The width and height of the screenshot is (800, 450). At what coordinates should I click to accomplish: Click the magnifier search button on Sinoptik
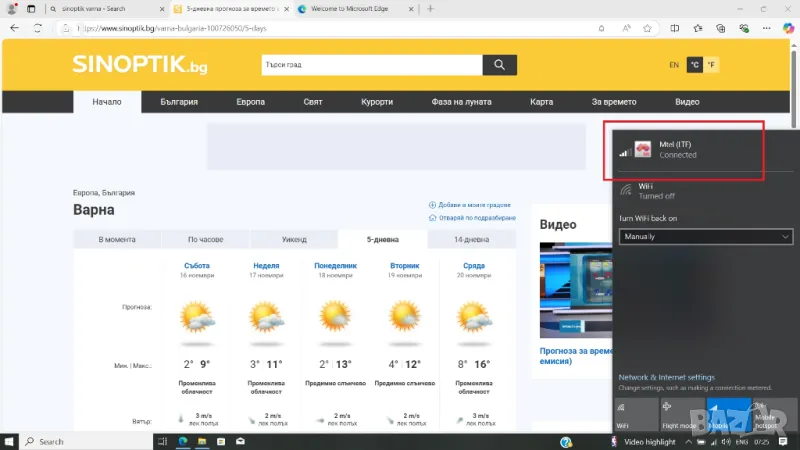pyautogui.click(x=498, y=65)
